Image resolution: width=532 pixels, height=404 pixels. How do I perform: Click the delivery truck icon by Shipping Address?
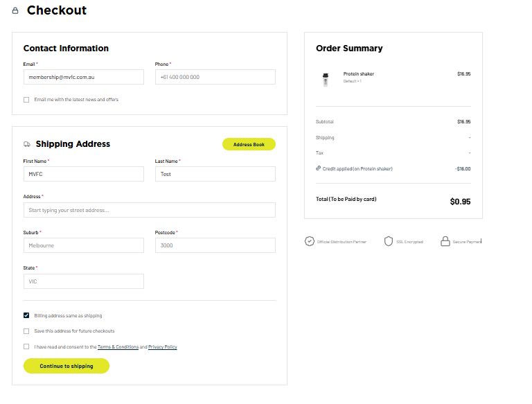coord(27,144)
